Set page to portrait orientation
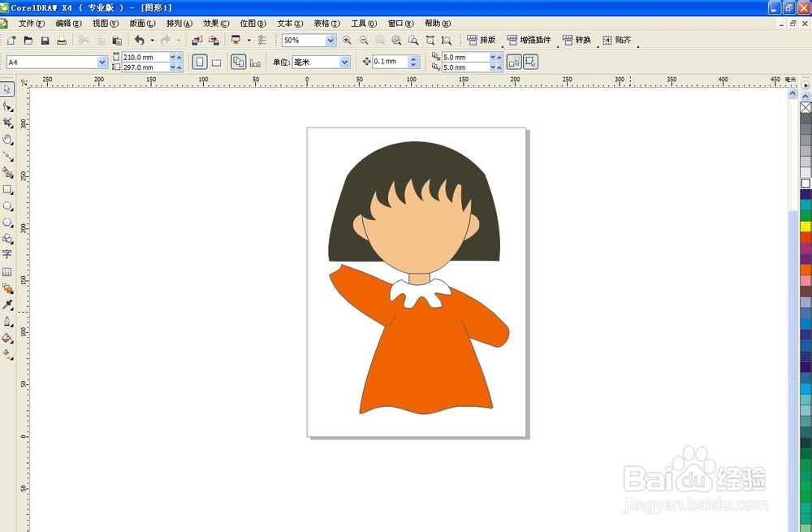The image size is (812, 532). [x=200, y=63]
